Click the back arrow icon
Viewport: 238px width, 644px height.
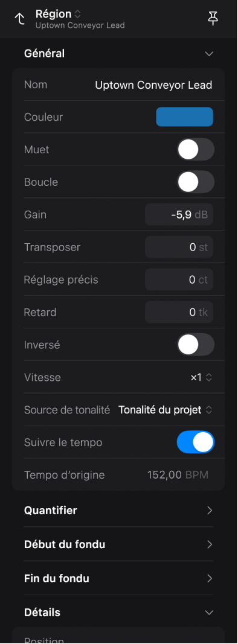tap(19, 19)
